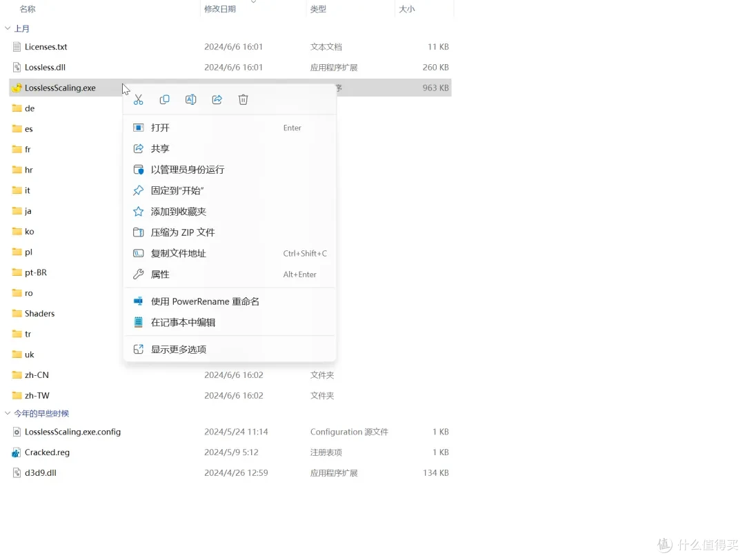
Task: Click the folder name zh-CN
Action: (37, 374)
